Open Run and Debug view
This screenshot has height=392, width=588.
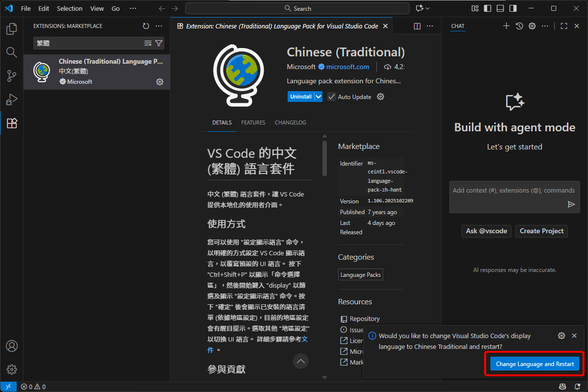point(12,99)
